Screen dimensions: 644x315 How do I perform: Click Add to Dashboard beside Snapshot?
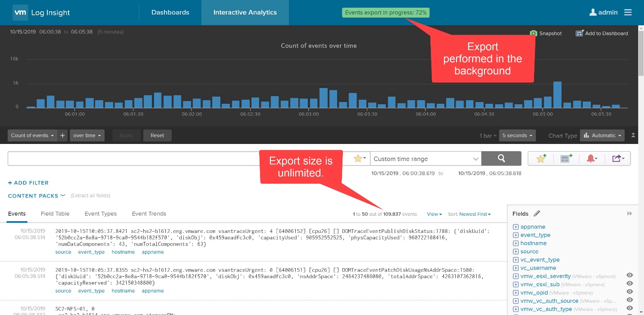coord(602,33)
